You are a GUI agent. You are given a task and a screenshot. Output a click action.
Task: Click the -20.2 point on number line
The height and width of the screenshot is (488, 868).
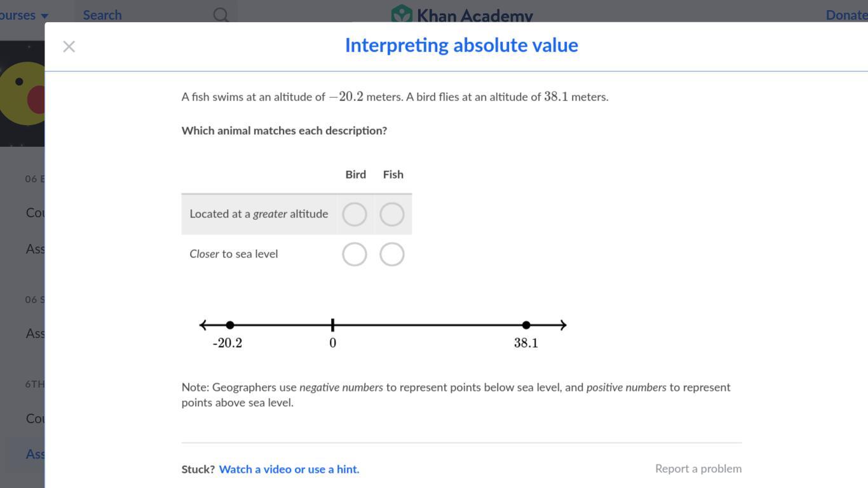coord(230,325)
